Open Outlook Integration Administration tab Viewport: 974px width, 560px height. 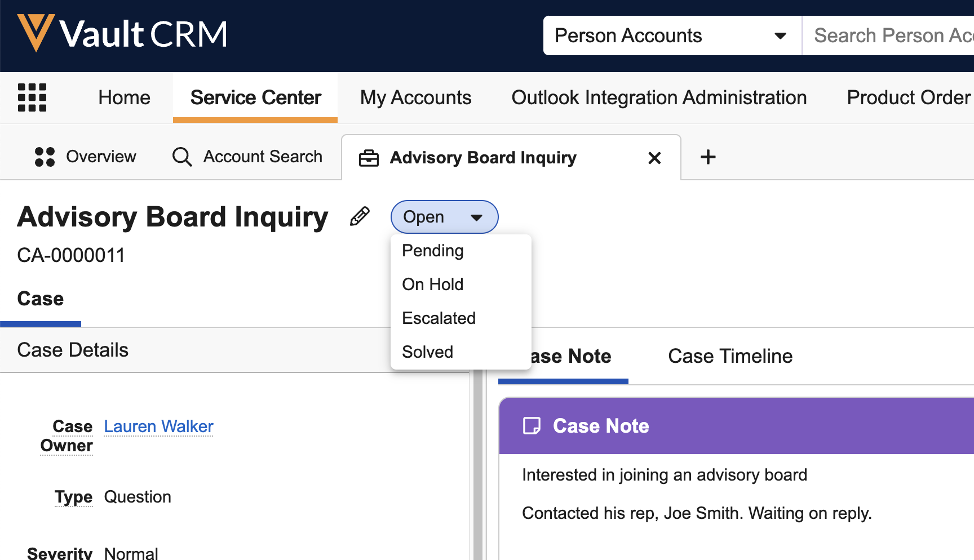(x=659, y=97)
